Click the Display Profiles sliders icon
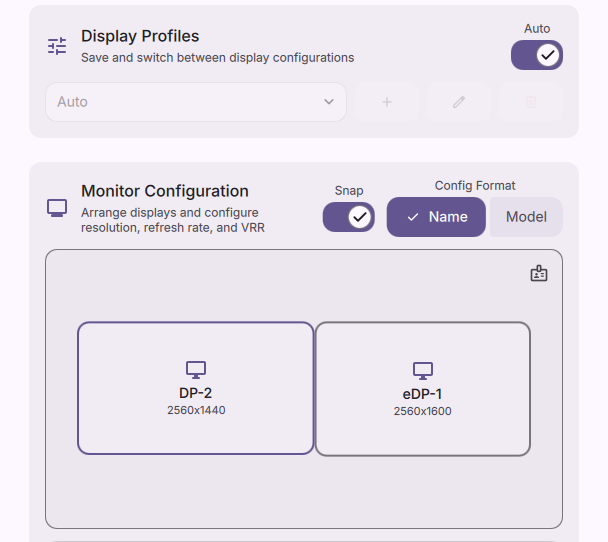The image size is (608, 542). coord(57,46)
